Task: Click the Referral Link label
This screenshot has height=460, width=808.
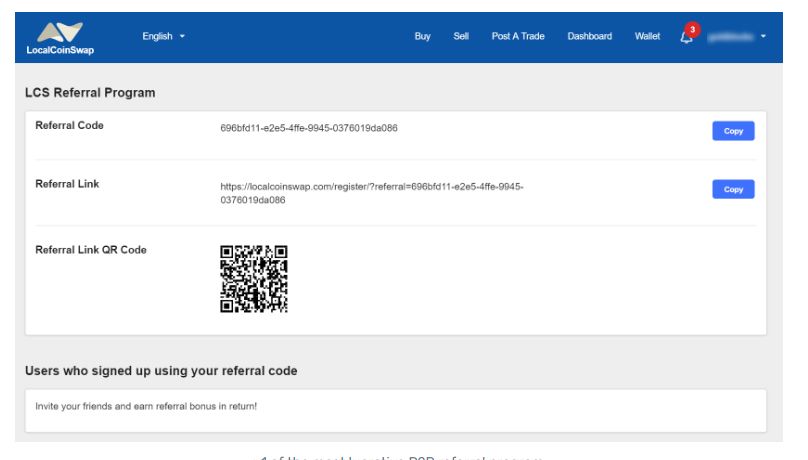Action: pos(67,184)
